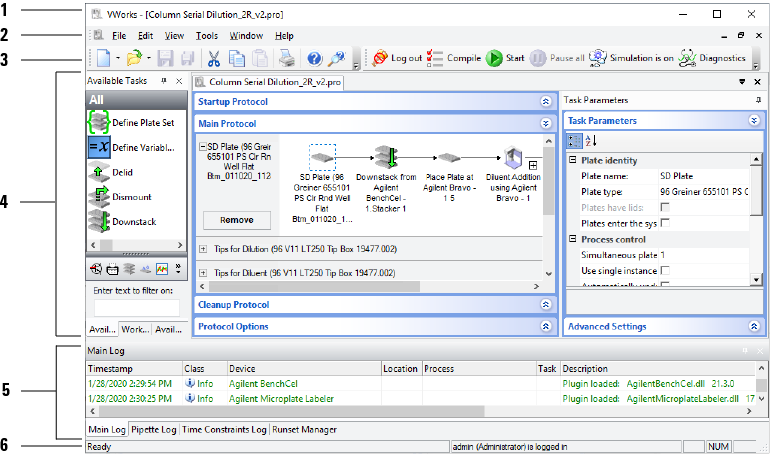Click the Remove button
The image size is (770, 455).
click(x=237, y=220)
